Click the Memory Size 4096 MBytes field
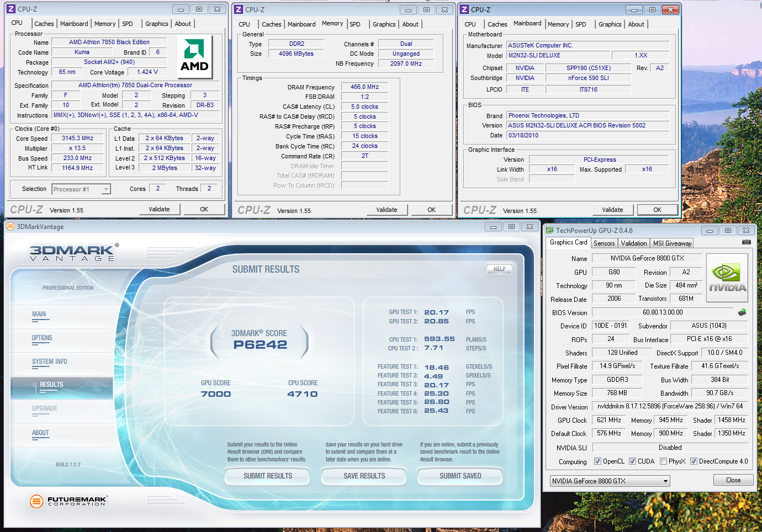The width and height of the screenshot is (762, 532). (296, 54)
